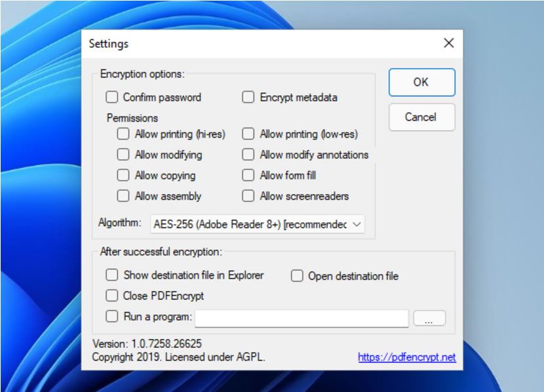This screenshot has height=392, width=544.
Task: Enable the Confirm password checkbox
Action: tap(111, 97)
